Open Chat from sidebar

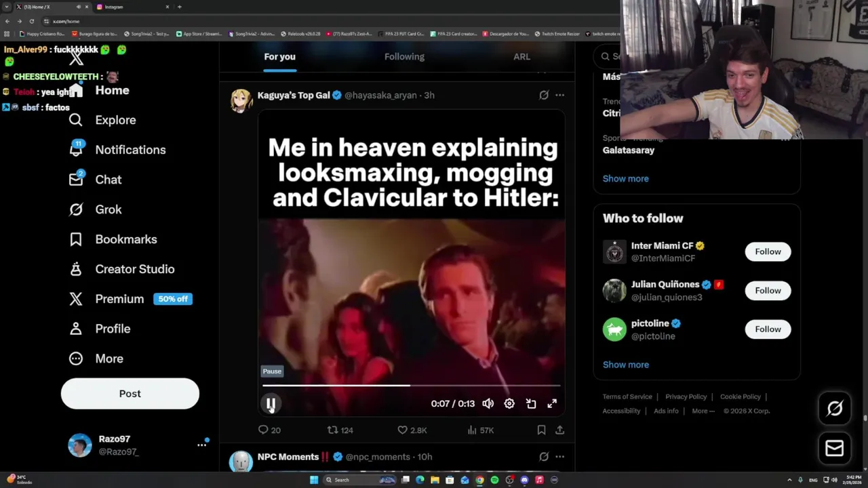[x=96, y=180]
